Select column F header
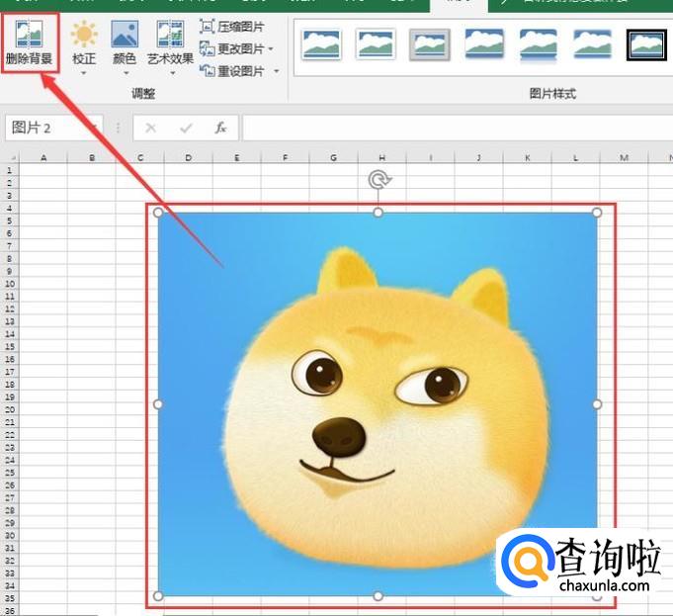Image resolution: width=673 pixels, height=616 pixels. (285, 157)
